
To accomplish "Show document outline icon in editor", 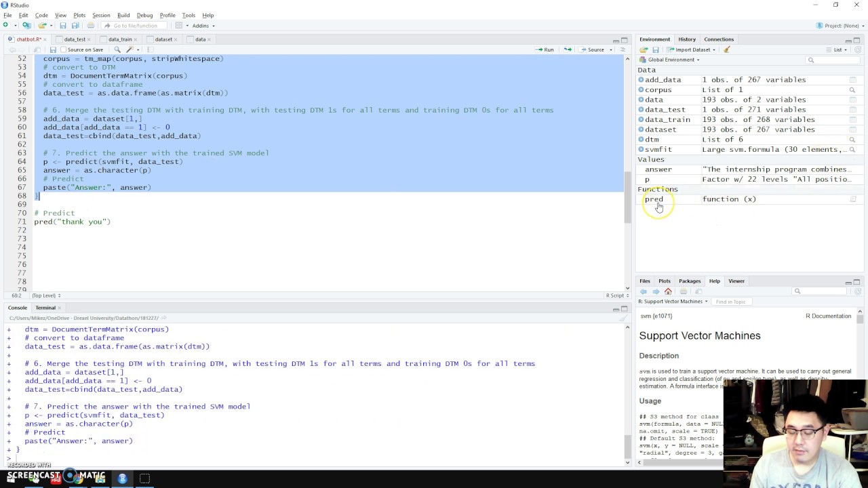I will tap(623, 49).
